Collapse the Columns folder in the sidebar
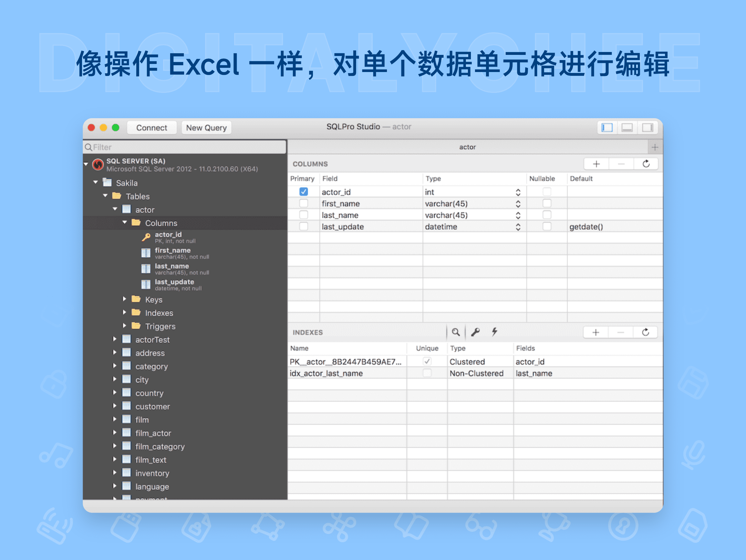Image resolution: width=746 pixels, height=560 pixels. 125,223
